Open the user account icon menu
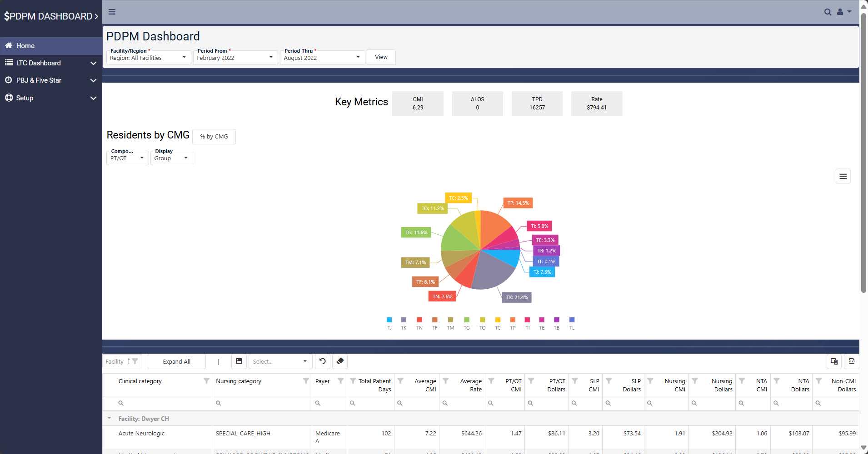The image size is (868, 454). coord(843,12)
